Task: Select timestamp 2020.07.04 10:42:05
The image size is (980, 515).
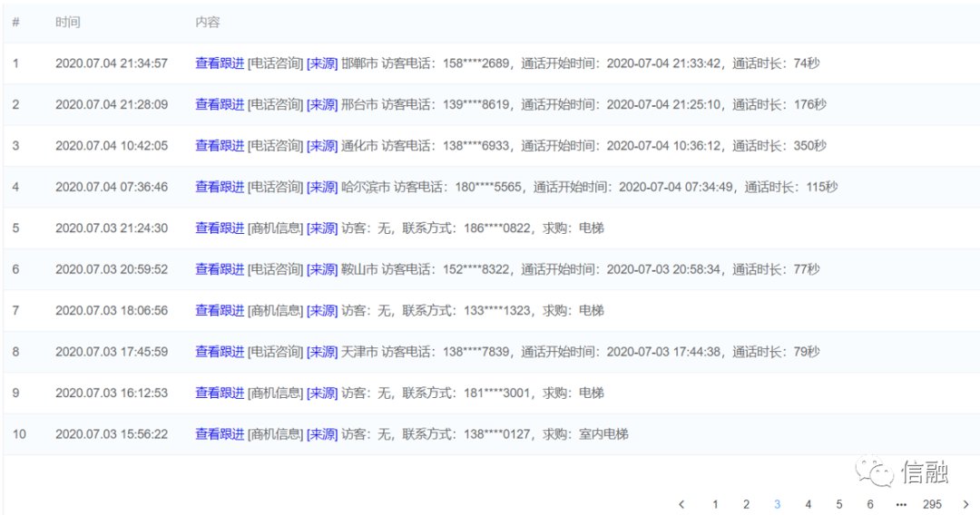Action: point(112,145)
